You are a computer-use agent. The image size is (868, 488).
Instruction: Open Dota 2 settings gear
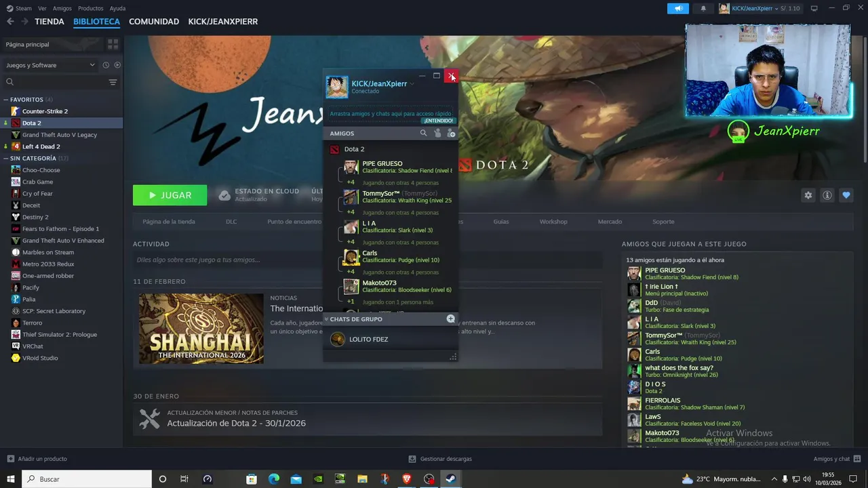[x=808, y=195]
